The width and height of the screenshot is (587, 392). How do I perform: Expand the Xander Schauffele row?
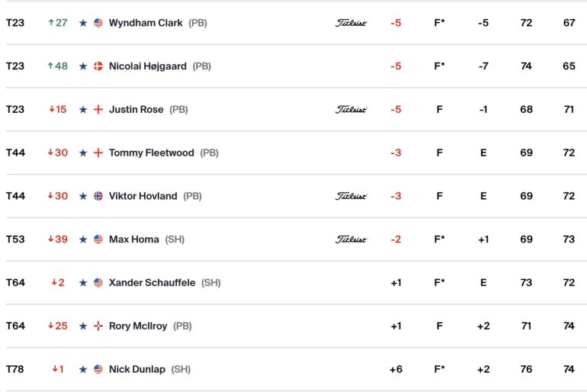[x=293, y=283]
